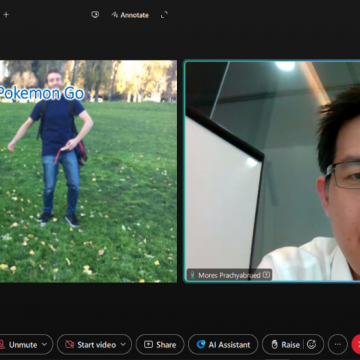
Task: Select Mores Prachyabrued's video tile
Action: 272,171
